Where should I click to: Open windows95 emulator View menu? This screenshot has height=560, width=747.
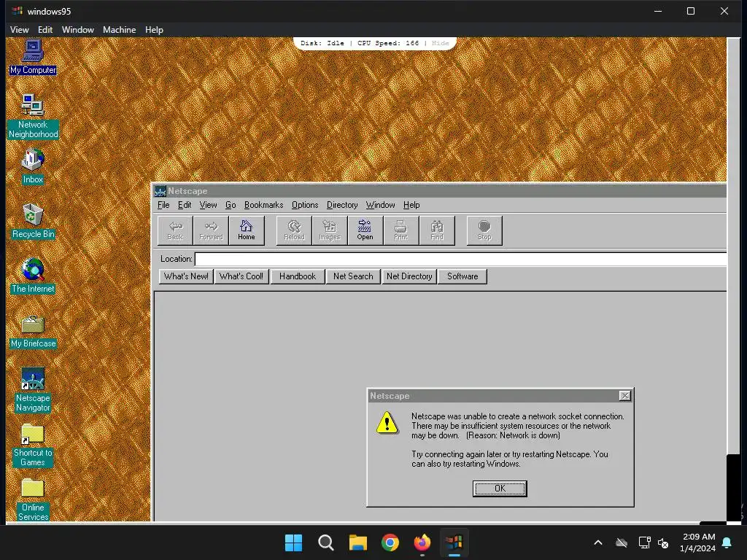coord(20,29)
